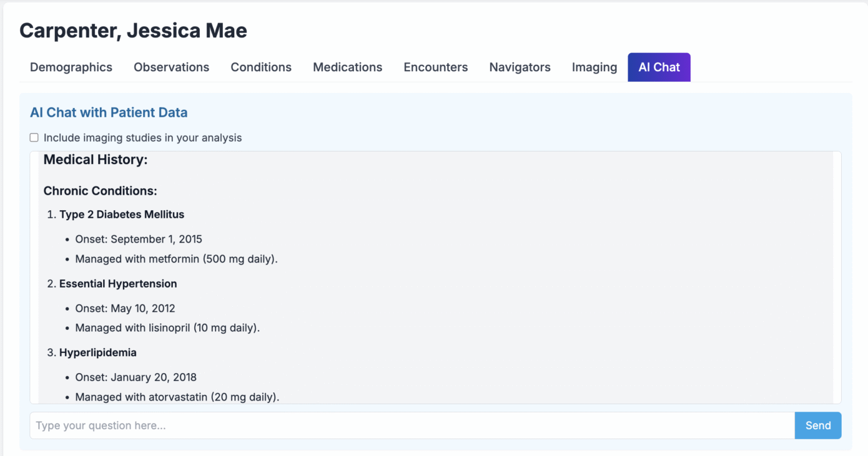Click the 'Include imaging studies in your analysis' label
This screenshot has height=456, width=868.
point(142,138)
